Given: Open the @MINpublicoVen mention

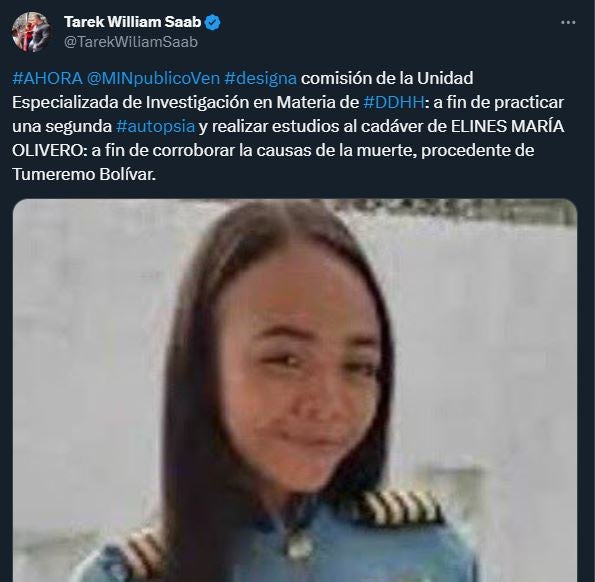Looking at the screenshot, I should point(153,79).
